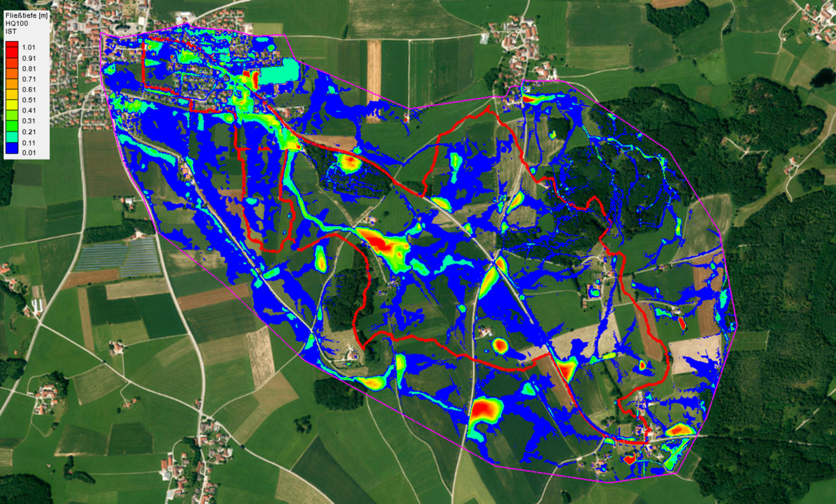Click the 0.81 legend value
Image resolution: width=836 pixels, height=504 pixels.
tap(29, 70)
